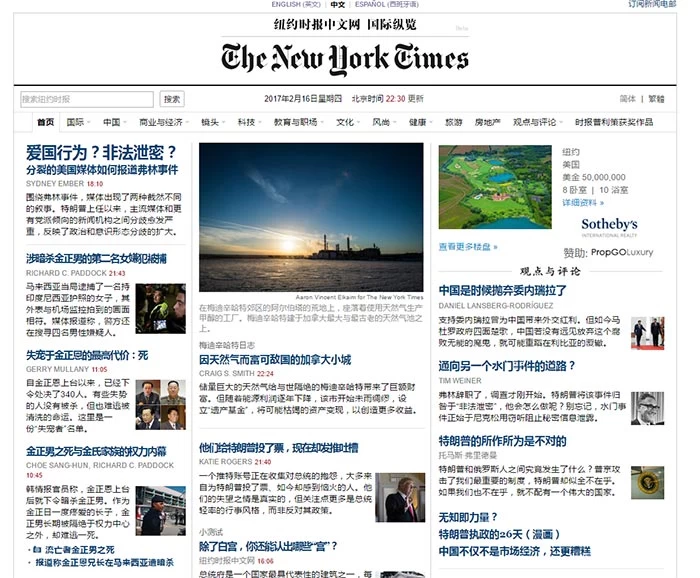Image resolution: width=700 pixels, height=578 pixels.
Task: Open opinion 中国是时候抛弃委内瑞拉了
Action: tap(503, 291)
